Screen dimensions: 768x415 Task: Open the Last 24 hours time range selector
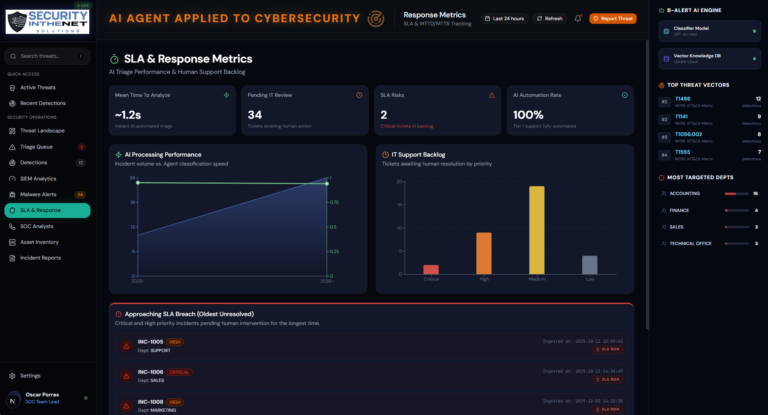coord(504,19)
